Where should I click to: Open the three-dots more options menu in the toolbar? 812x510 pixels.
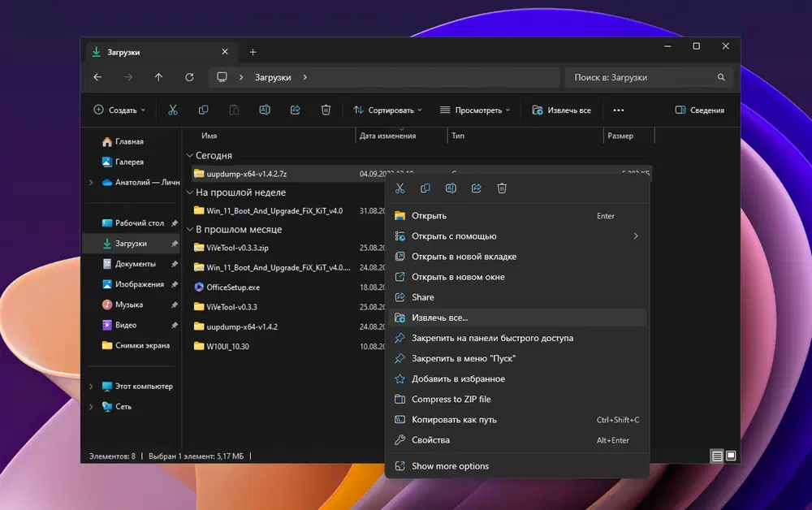tap(619, 110)
